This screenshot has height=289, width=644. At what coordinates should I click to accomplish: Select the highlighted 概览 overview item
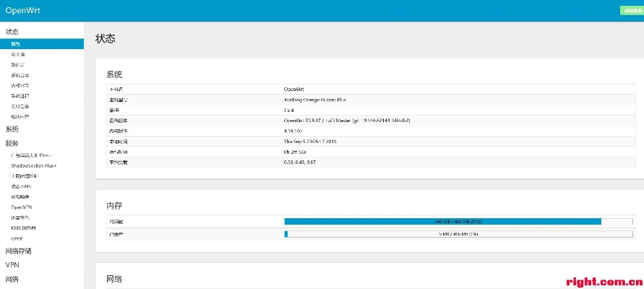point(16,44)
